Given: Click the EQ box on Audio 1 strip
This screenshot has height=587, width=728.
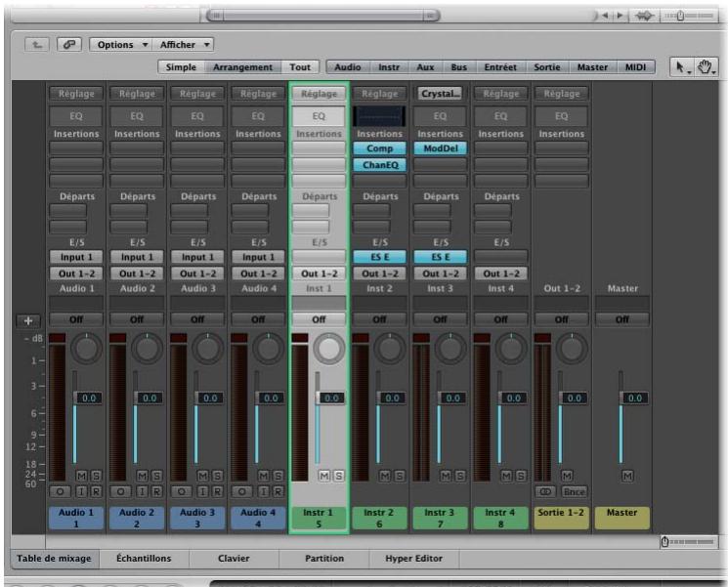Looking at the screenshot, I should point(76,116).
